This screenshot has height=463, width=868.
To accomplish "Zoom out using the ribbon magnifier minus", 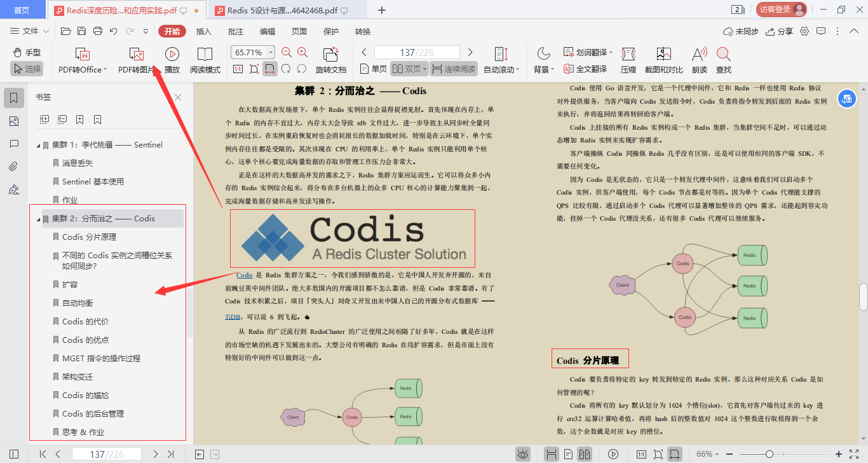I will pos(287,53).
